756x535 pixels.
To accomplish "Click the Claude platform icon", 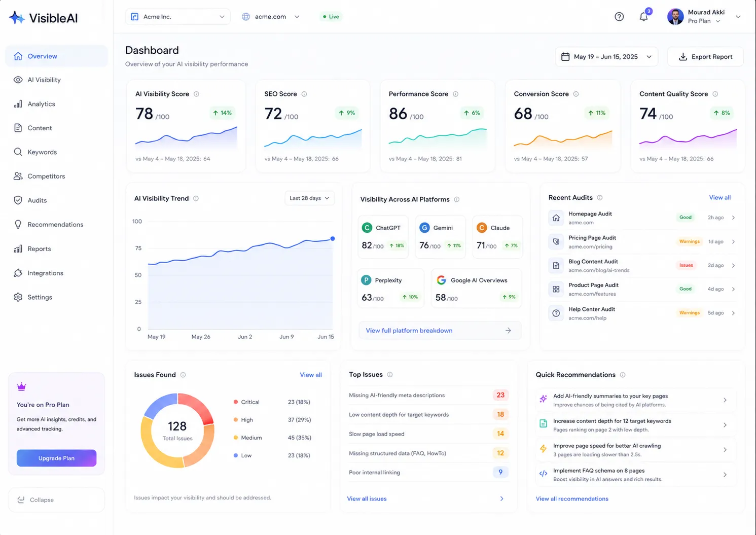I will click(x=482, y=228).
